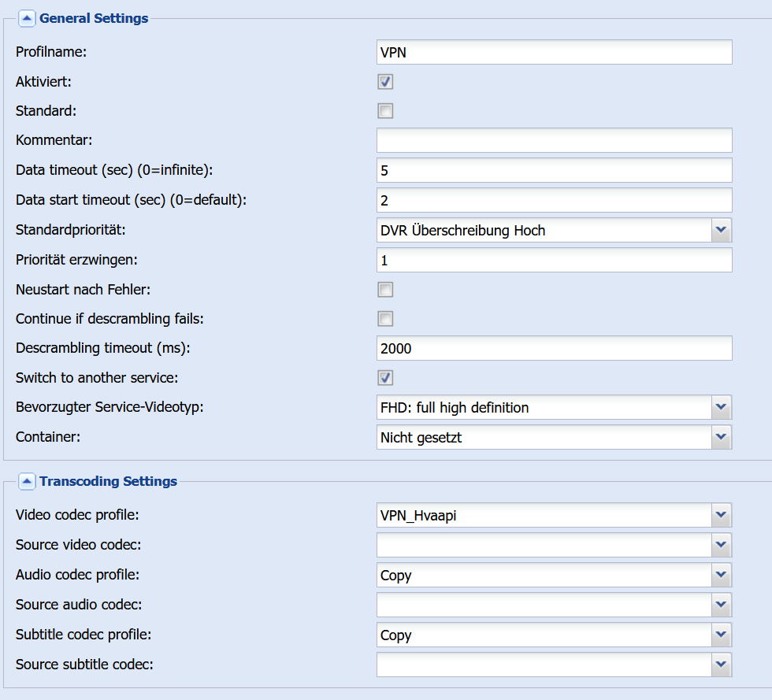Check Continue if descrambling fails
772x700 pixels.
click(385, 319)
